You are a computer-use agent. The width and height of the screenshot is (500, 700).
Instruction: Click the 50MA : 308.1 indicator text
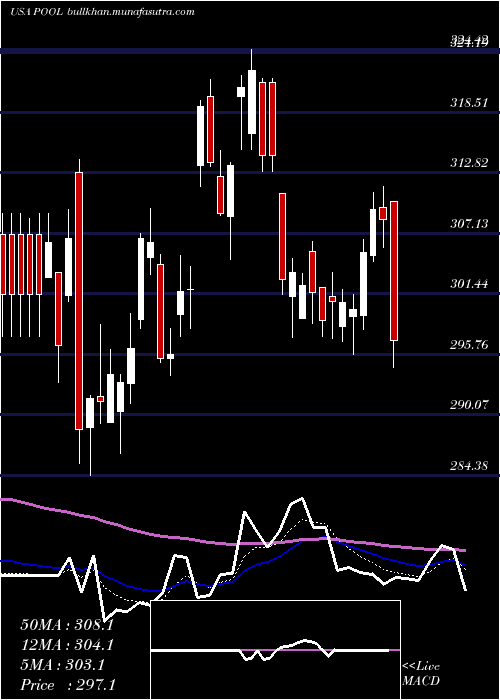(67, 625)
